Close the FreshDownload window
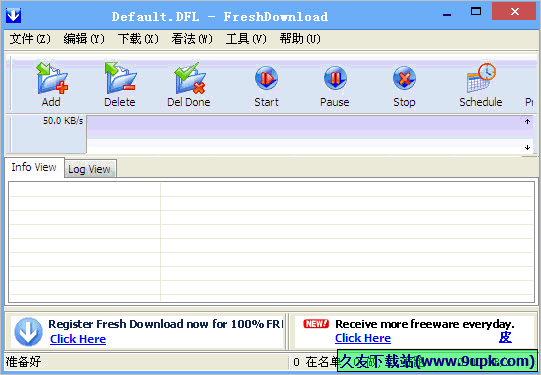 514,11
